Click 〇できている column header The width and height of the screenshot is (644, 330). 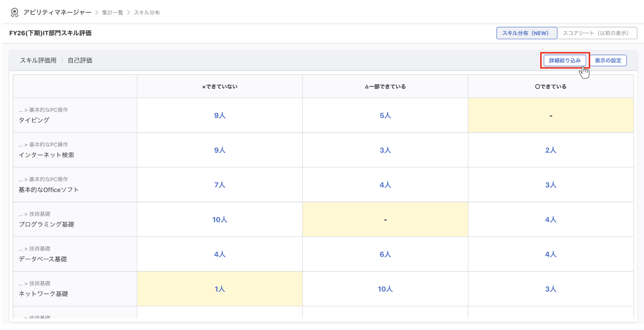(x=551, y=87)
